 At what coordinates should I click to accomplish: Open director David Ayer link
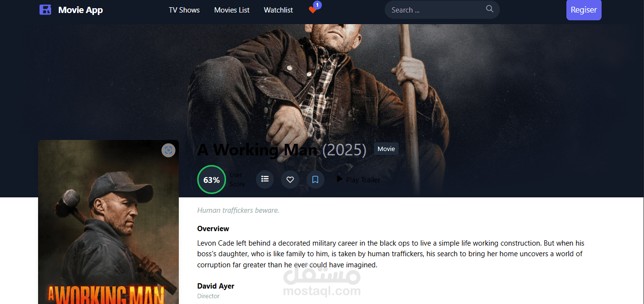coord(215,286)
